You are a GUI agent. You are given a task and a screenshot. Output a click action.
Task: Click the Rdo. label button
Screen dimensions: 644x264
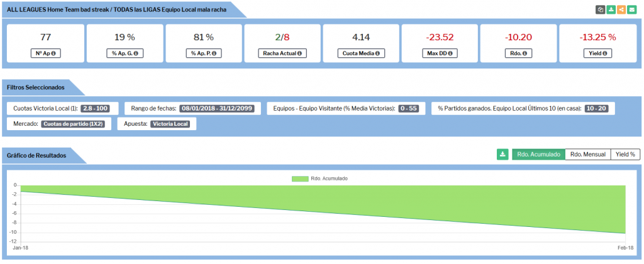(518, 53)
